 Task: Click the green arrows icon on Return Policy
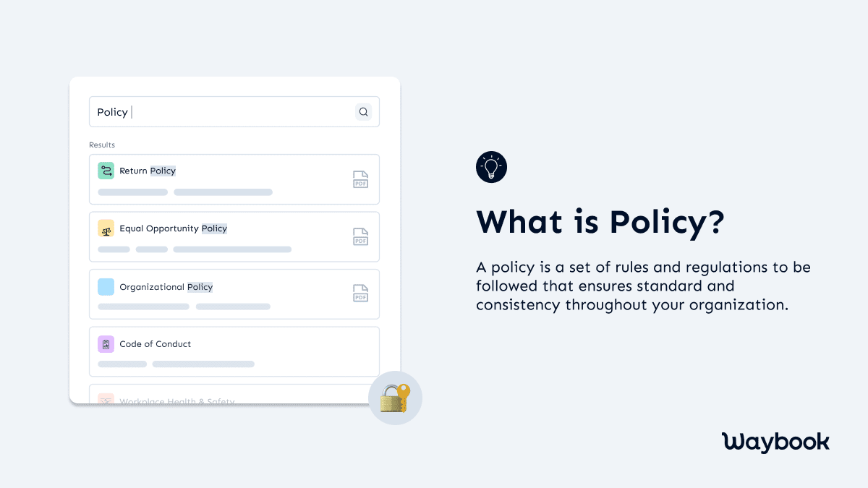click(x=106, y=171)
